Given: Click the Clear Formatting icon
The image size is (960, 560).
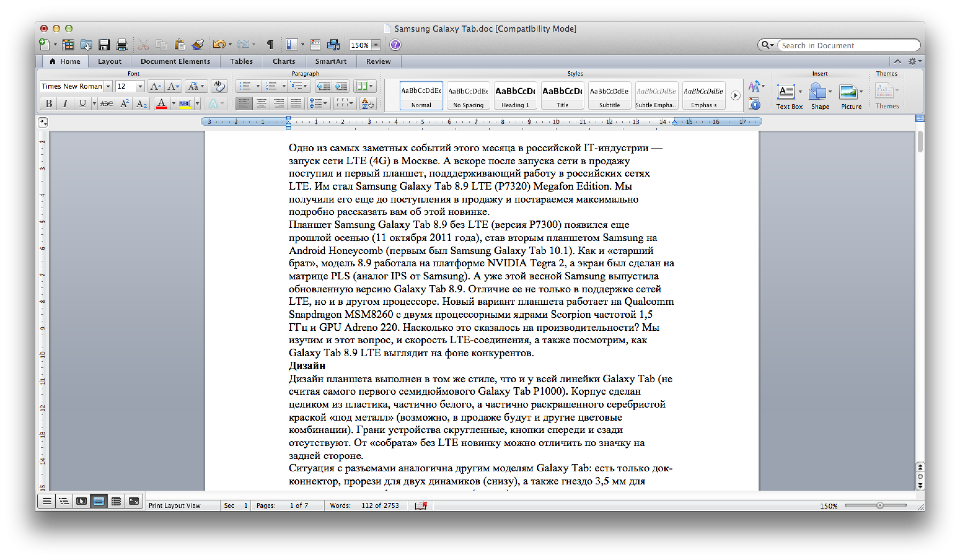Looking at the screenshot, I should point(219,86).
